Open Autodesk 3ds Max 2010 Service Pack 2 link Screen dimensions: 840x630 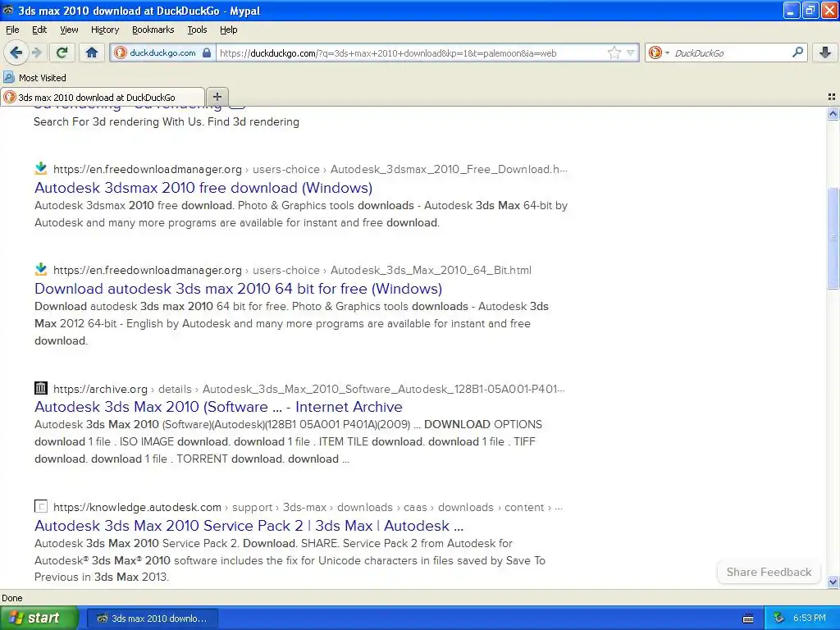click(x=249, y=526)
